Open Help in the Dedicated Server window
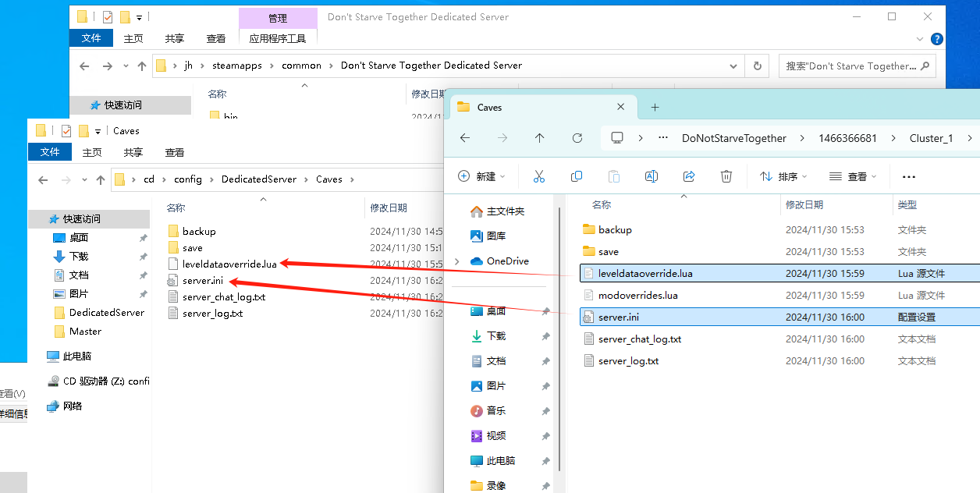Screen dimensions: 980x493 pos(937,39)
